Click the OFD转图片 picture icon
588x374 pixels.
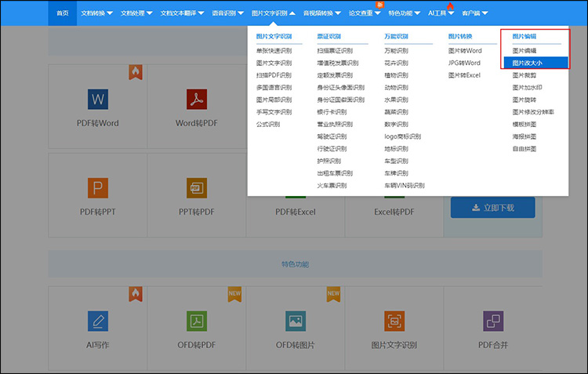coord(296,321)
